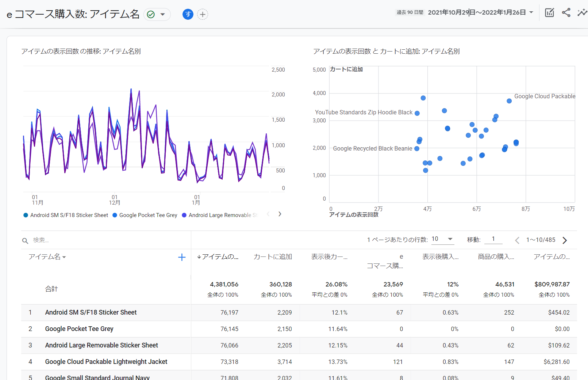Add a new comparison with plus icon
588x380 pixels.
pyautogui.click(x=203, y=14)
